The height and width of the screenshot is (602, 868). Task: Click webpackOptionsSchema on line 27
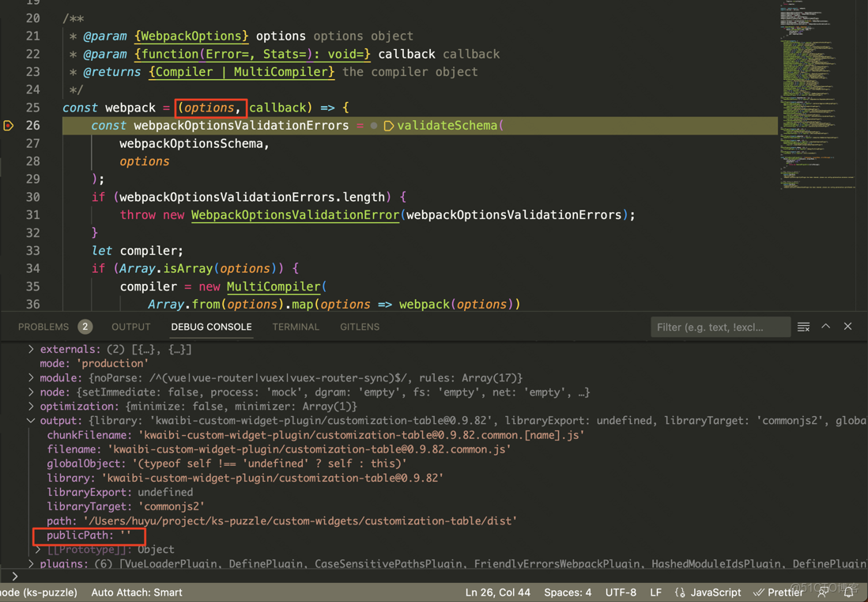coord(191,143)
